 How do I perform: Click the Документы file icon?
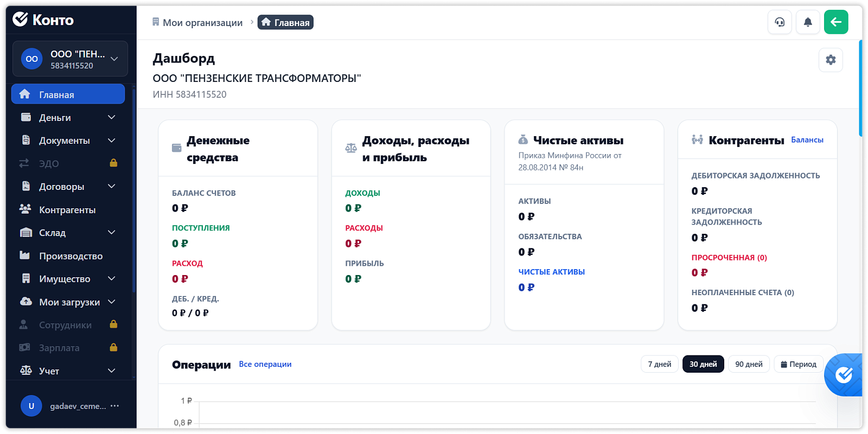pyautogui.click(x=25, y=140)
